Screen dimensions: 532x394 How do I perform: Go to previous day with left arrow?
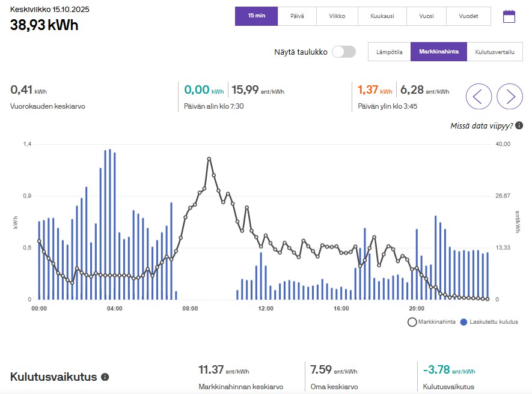pos(478,96)
